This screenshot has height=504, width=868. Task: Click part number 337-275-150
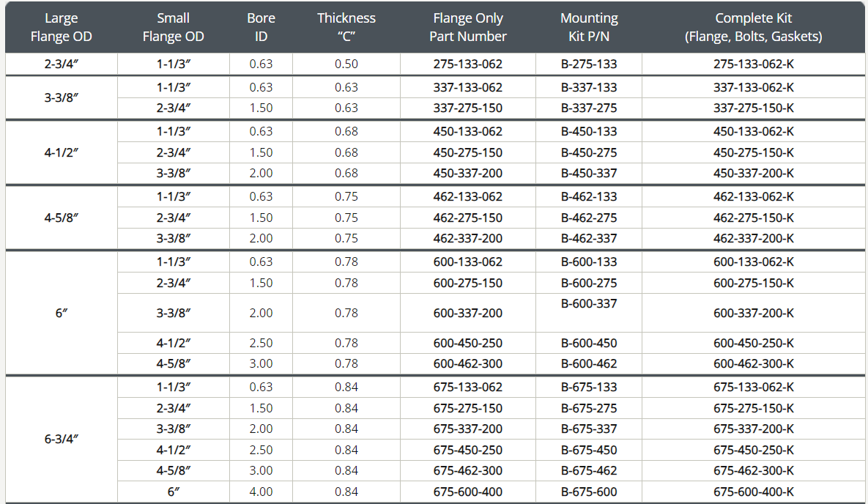point(468,108)
